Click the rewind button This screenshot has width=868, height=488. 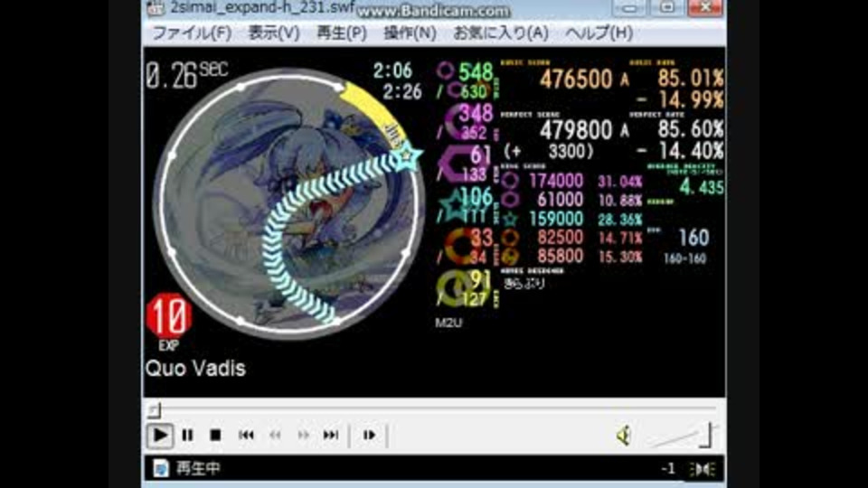click(275, 436)
